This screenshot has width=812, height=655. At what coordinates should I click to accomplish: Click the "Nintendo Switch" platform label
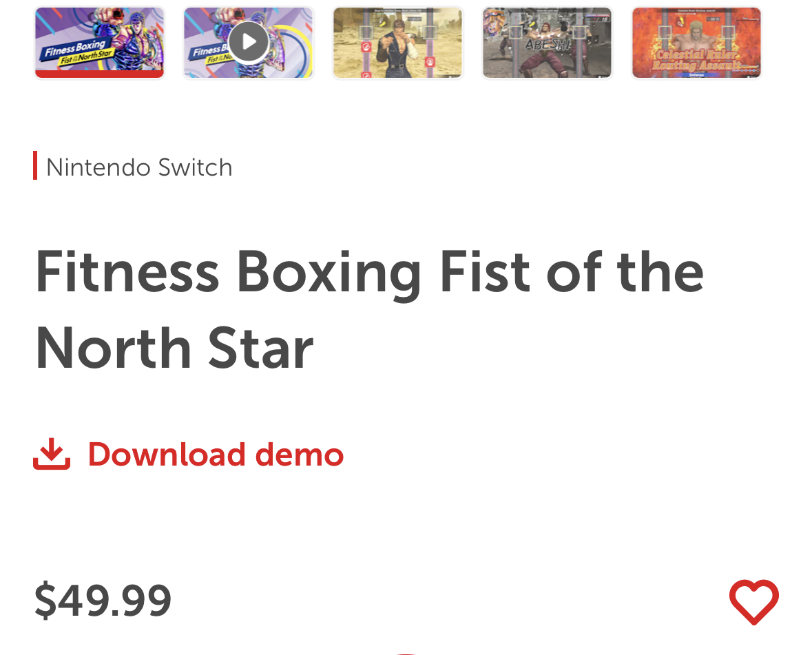[139, 167]
